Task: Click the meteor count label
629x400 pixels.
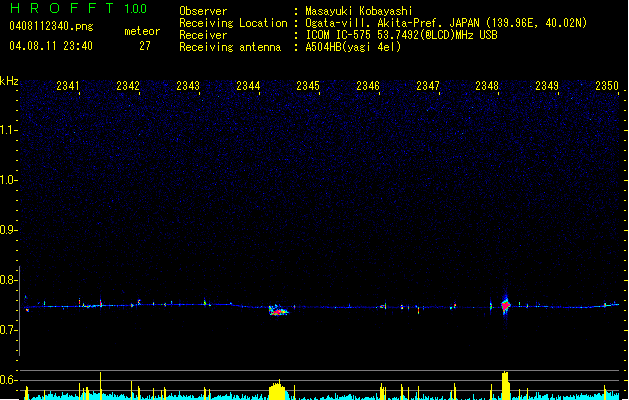Action: [x=142, y=31]
